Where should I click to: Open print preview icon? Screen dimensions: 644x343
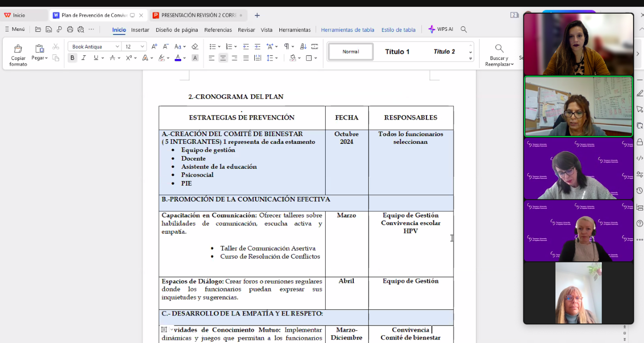point(80,29)
